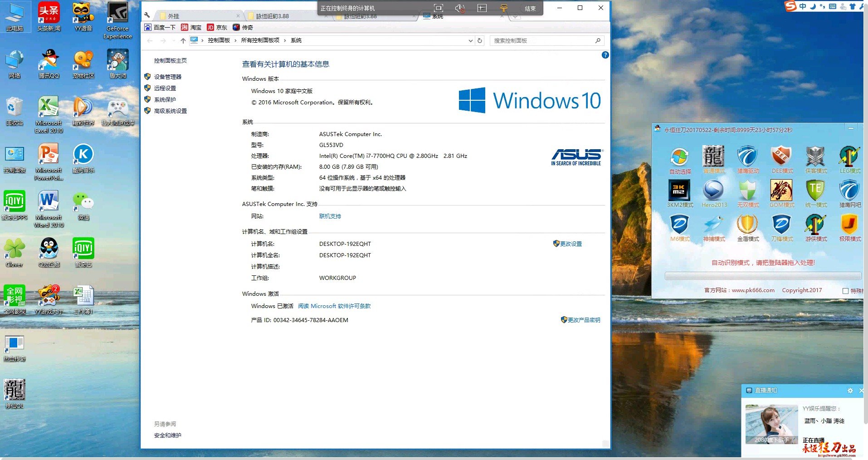Open 远程设置 in the sidebar
The image size is (868, 460).
(165, 88)
